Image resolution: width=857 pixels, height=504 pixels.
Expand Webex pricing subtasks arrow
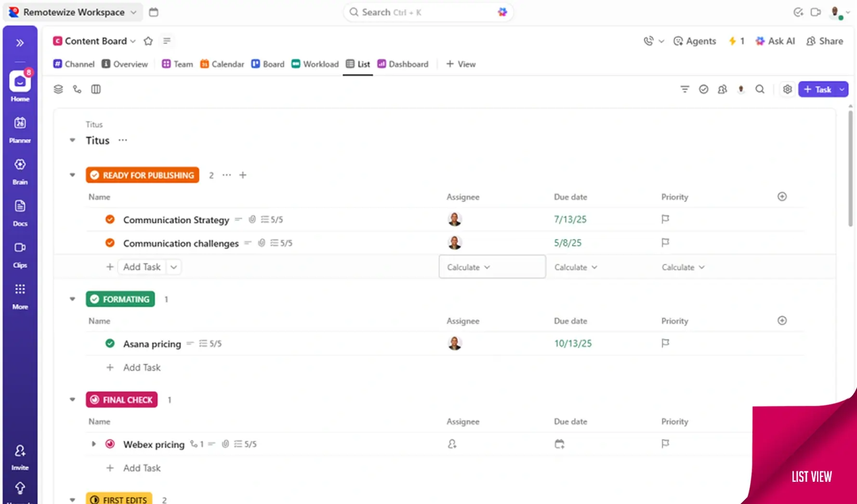(x=93, y=444)
